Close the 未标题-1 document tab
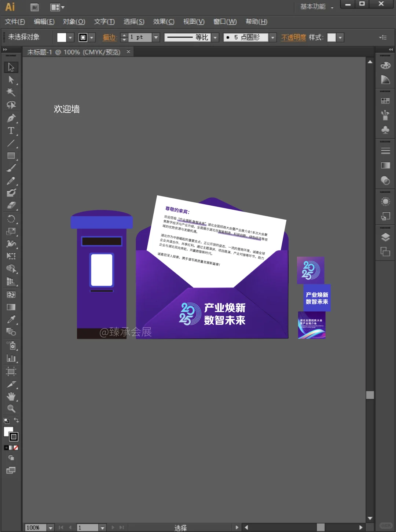 coord(128,52)
